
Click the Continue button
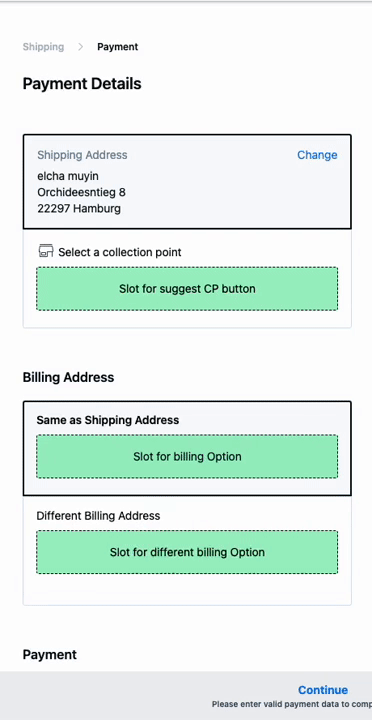(323, 690)
